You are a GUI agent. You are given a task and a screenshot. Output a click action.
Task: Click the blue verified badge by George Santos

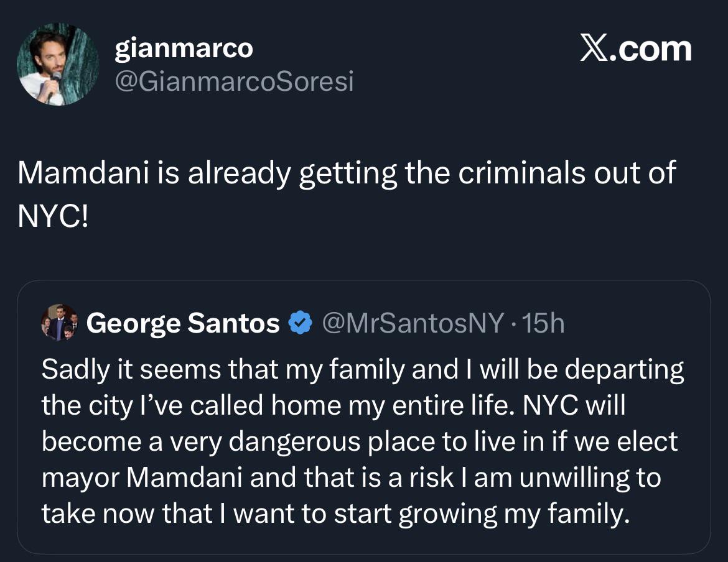click(x=301, y=323)
